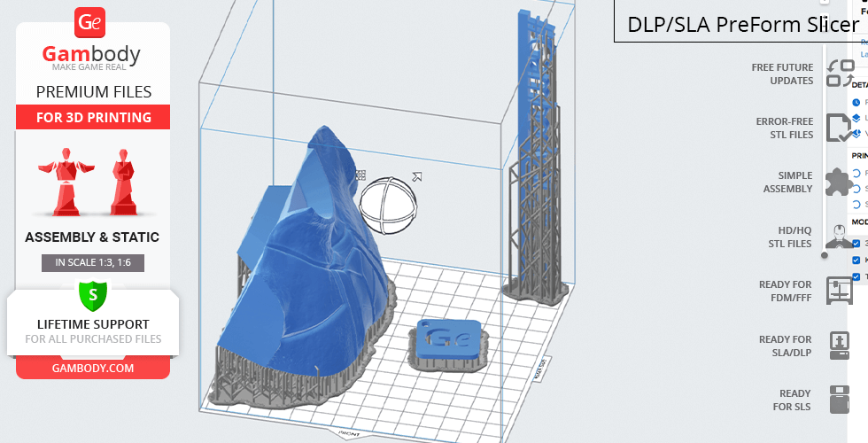Click the Ready for SLA/DLP printer icon
Image resolution: width=868 pixels, height=443 pixels.
point(838,346)
